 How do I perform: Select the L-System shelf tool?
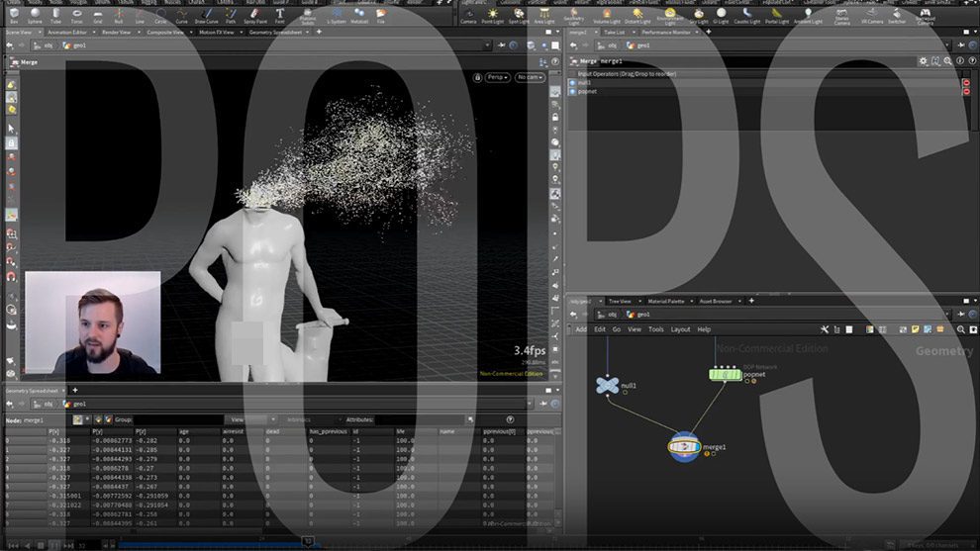point(337,15)
